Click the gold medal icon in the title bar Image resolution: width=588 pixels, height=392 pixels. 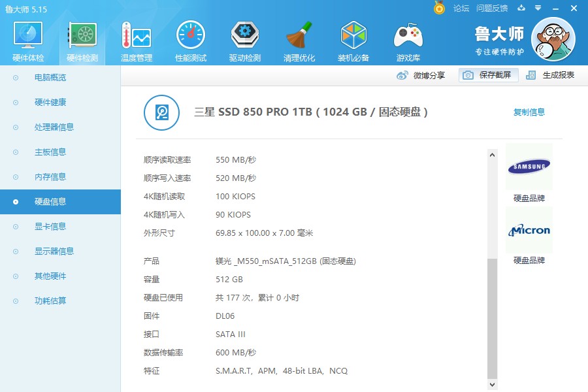[x=439, y=7]
